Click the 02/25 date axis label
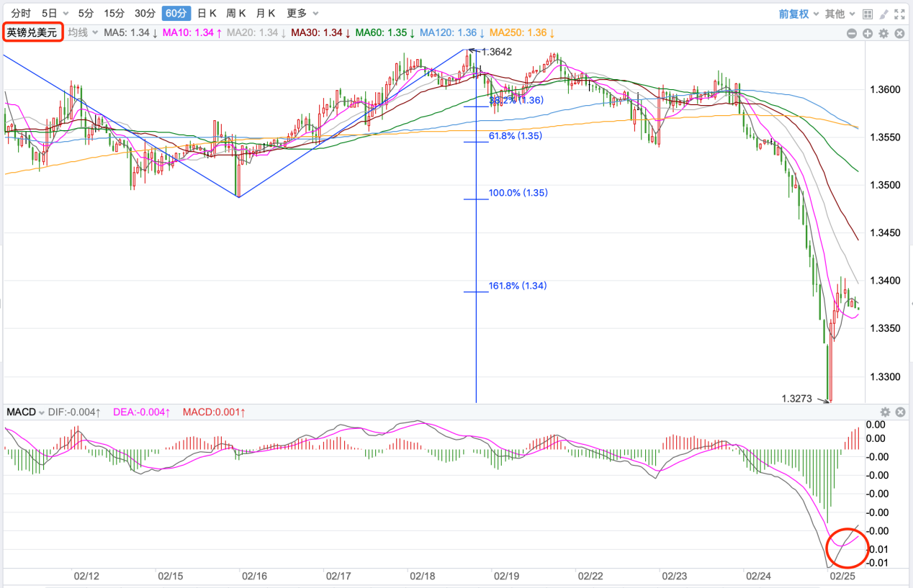This screenshot has width=913, height=588. tap(842, 576)
